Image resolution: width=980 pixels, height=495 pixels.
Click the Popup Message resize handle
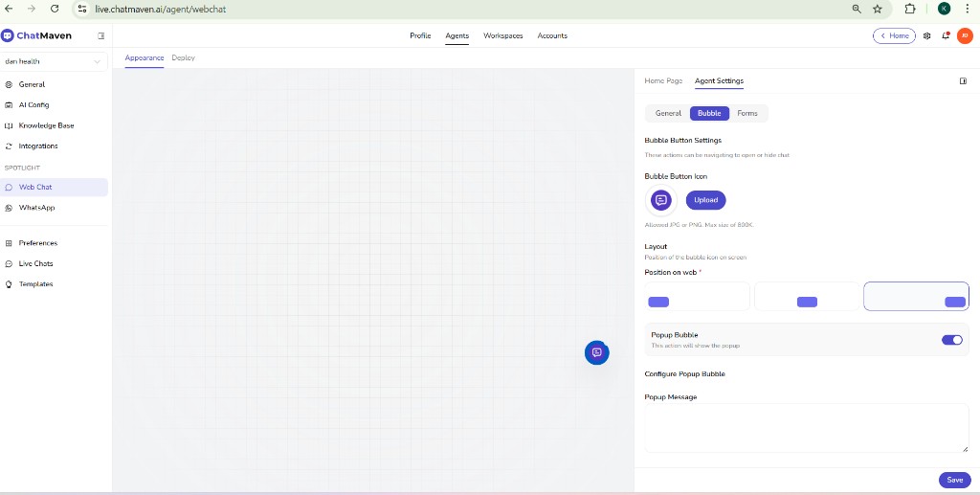click(x=965, y=449)
